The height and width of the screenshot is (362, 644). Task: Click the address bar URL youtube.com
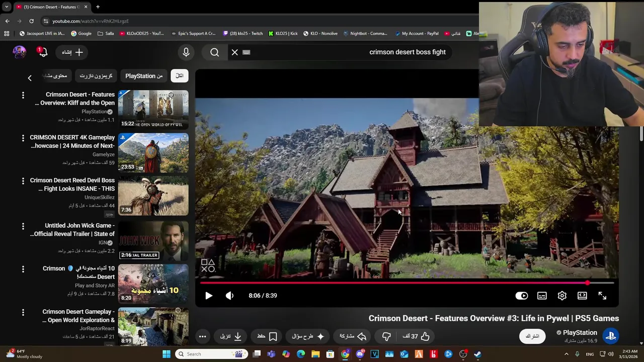91,21
